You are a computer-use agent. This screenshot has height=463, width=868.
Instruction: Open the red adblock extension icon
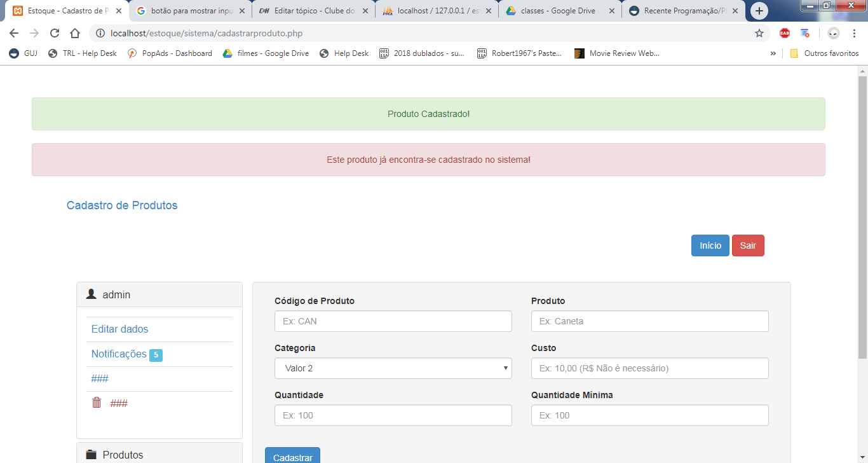click(785, 33)
